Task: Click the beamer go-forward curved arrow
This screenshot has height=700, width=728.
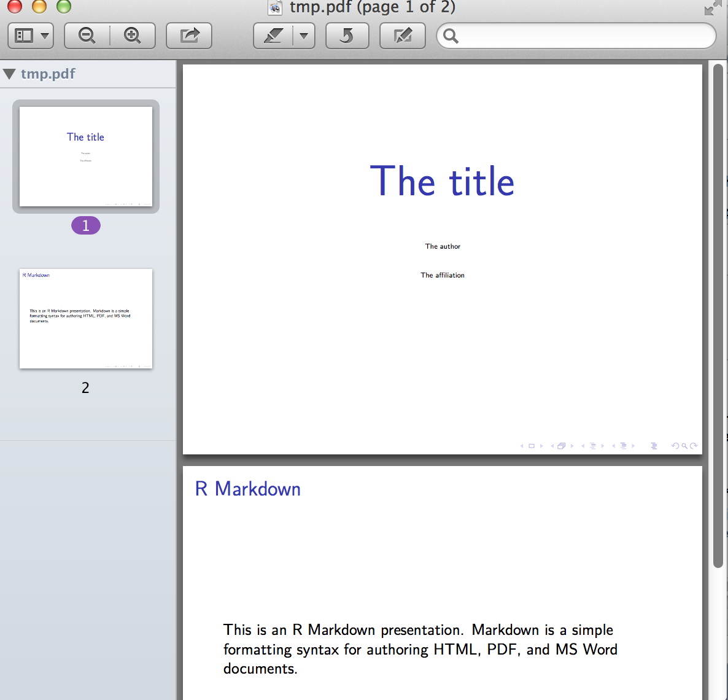Action: tap(693, 446)
